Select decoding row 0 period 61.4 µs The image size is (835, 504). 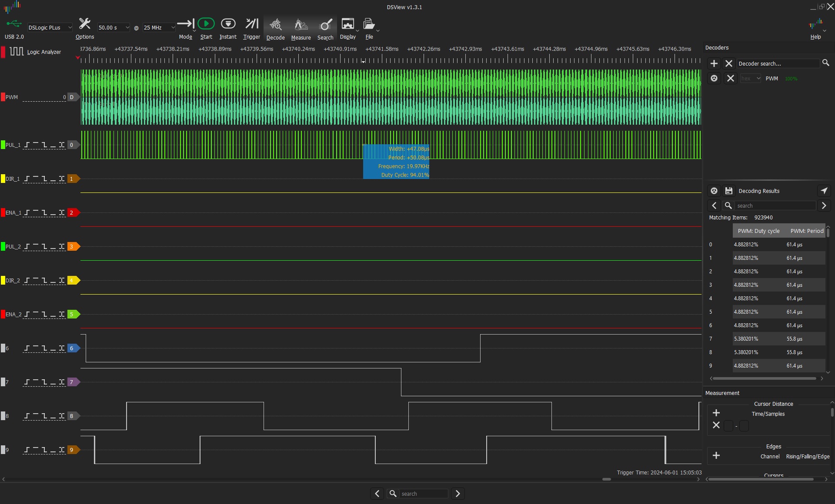794,245
